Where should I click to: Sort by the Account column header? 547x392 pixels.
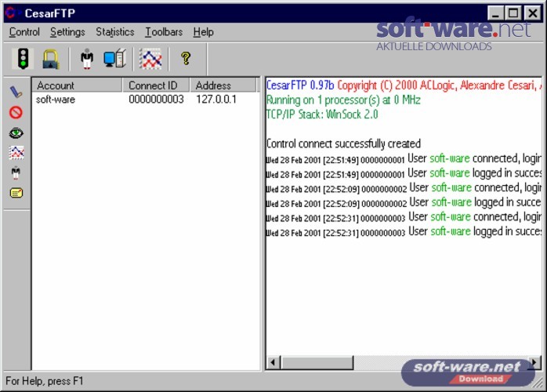(x=77, y=85)
